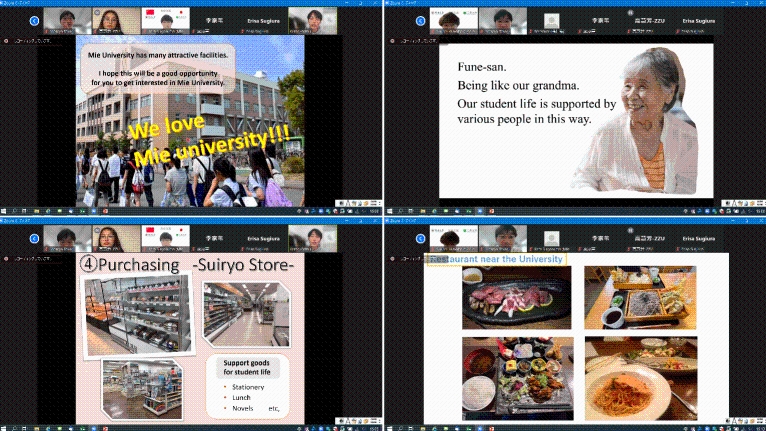Select Erisa Sugiura tile in bottom-right Zoom window
The width and height of the screenshot is (766, 431).
click(699, 238)
